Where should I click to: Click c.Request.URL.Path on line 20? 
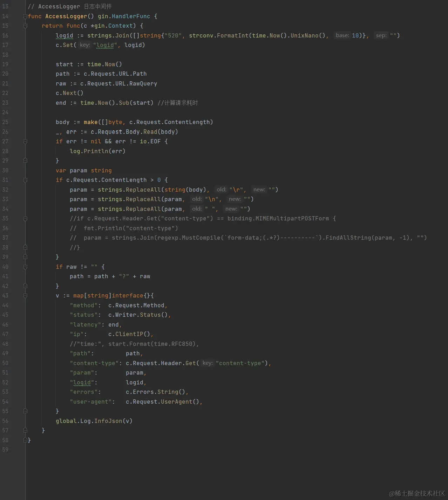(115, 74)
